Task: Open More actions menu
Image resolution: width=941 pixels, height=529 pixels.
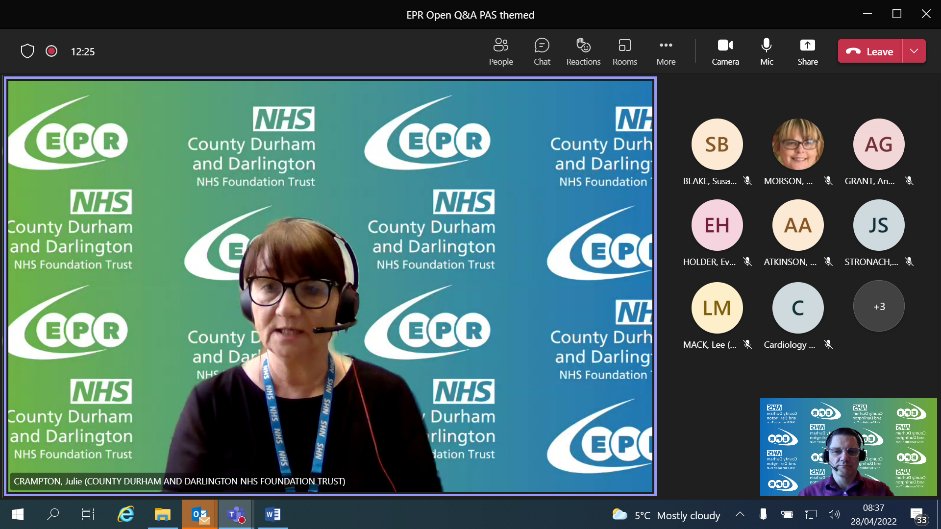Action: click(x=666, y=52)
